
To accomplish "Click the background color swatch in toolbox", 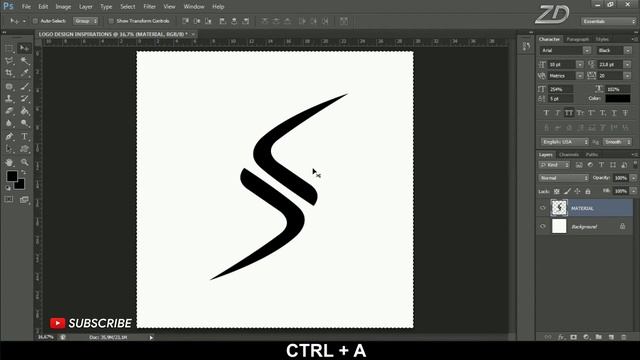I will pyautogui.click(x=20, y=186).
